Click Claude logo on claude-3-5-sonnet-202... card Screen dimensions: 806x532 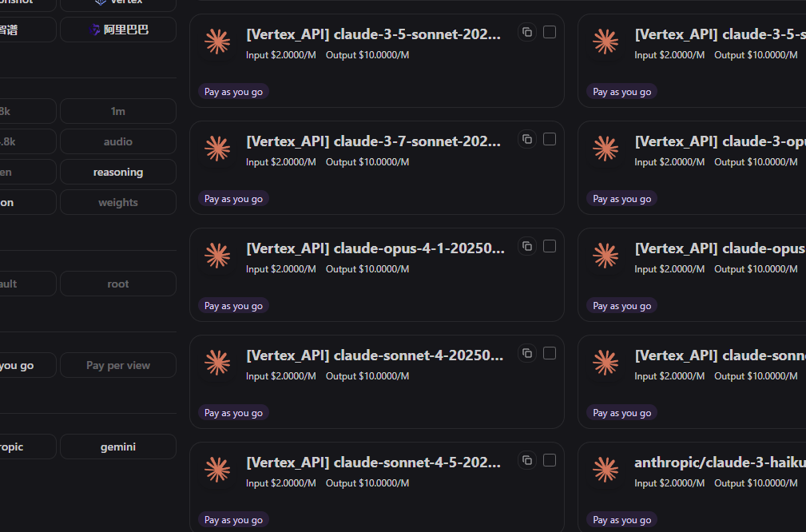(217, 42)
